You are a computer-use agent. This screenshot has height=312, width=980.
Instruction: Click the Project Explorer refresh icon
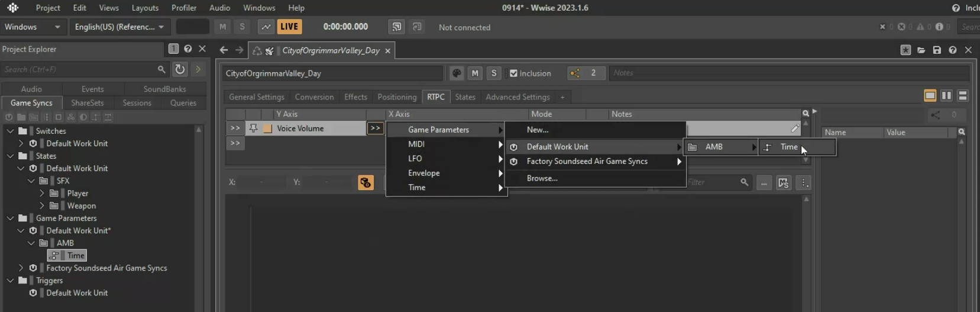point(180,69)
